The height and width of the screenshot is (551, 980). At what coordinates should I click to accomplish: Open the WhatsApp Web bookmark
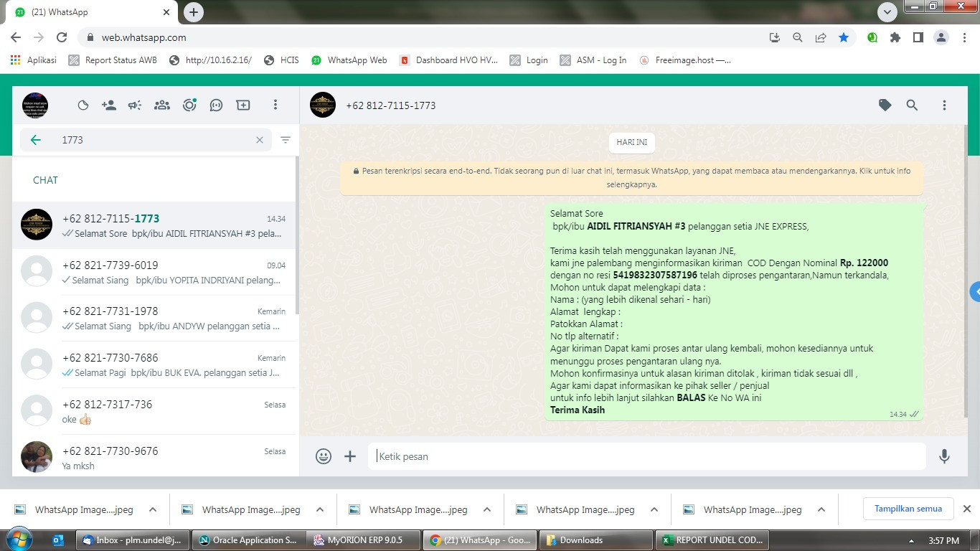(x=349, y=60)
